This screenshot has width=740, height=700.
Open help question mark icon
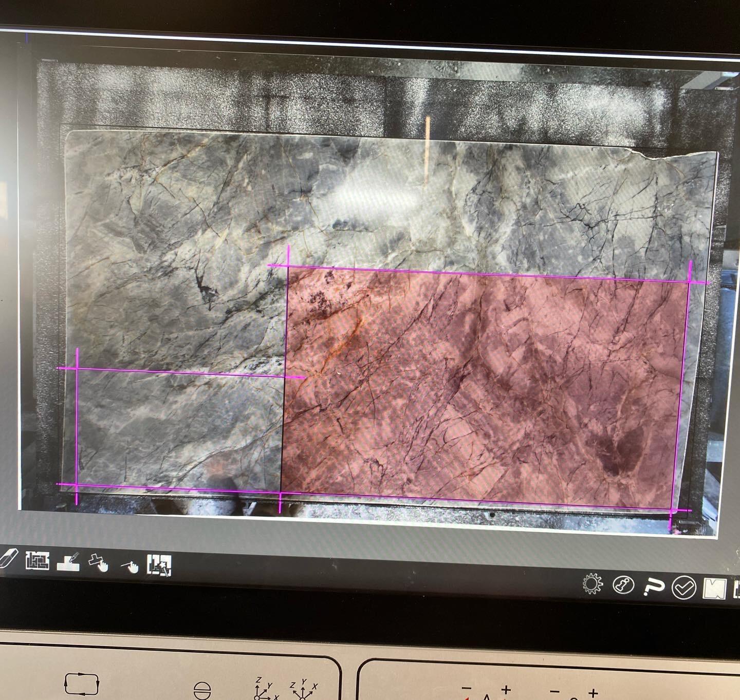tap(654, 587)
